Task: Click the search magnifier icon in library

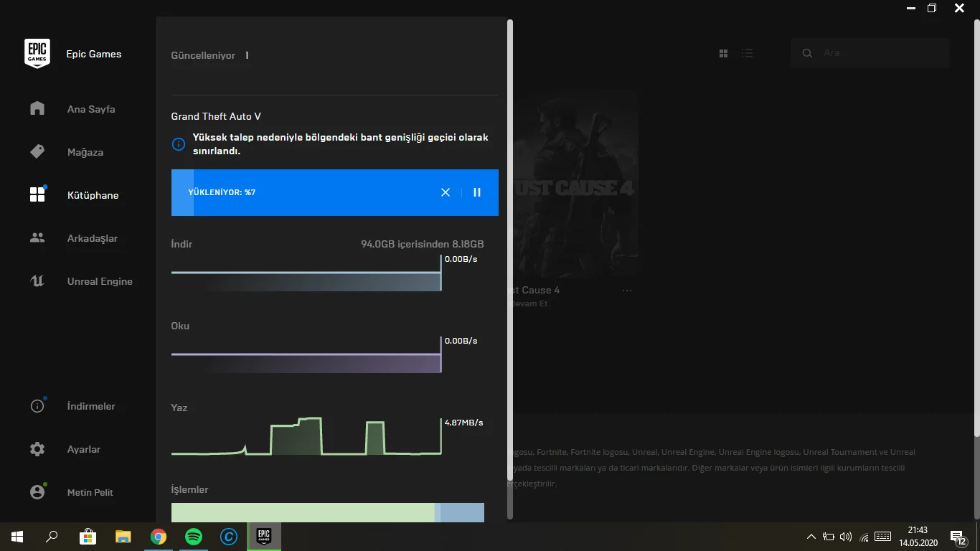Action: tap(807, 53)
